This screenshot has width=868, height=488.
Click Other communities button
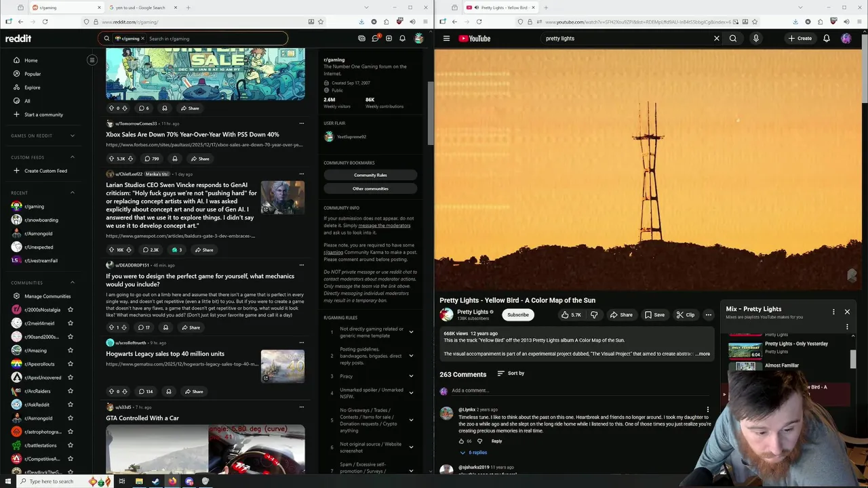[370, 188]
